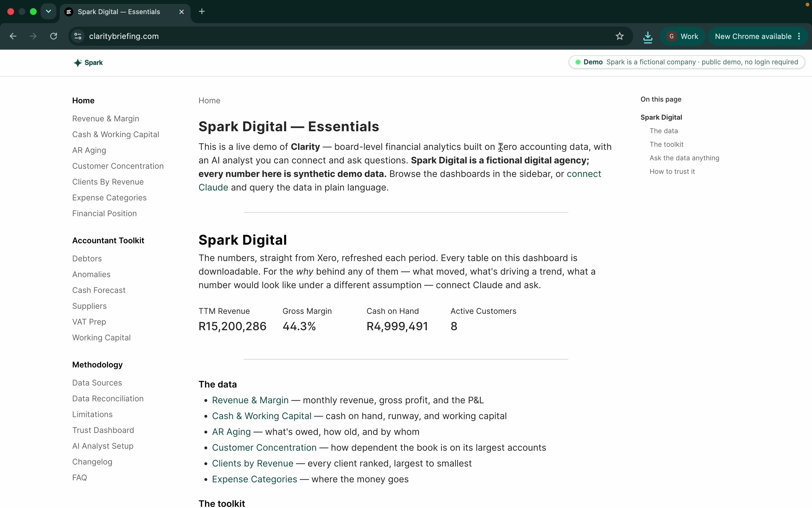Open Customer Concentration sidebar item
Viewport: 812px width, 508px height.
tap(118, 166)
